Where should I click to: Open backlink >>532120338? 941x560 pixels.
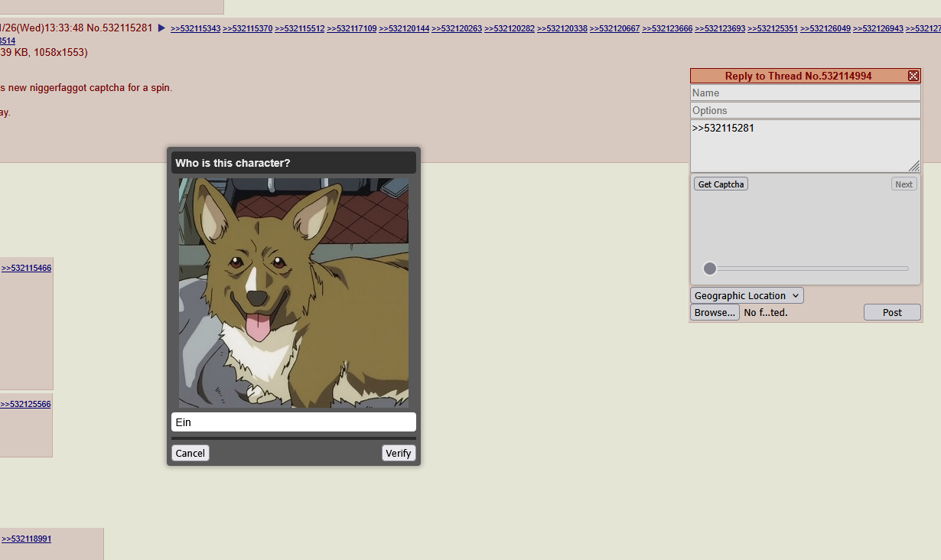click(562, 29)
